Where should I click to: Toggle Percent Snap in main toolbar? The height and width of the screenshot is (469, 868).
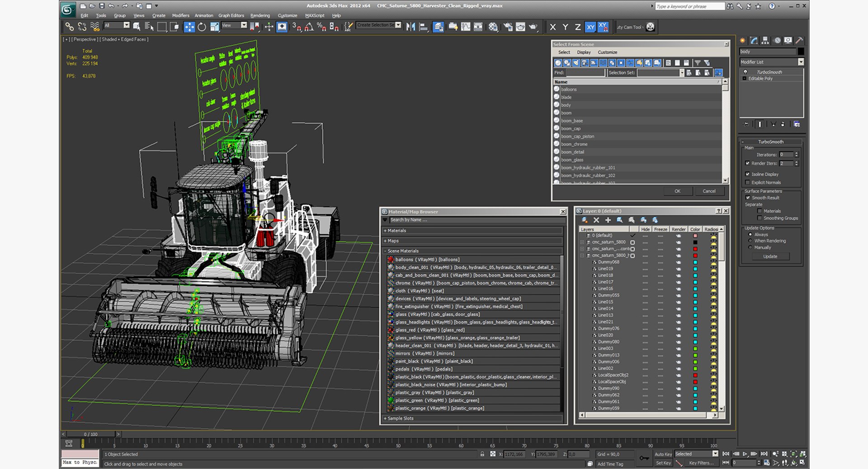pyautogui.click(x=321, y=27)
